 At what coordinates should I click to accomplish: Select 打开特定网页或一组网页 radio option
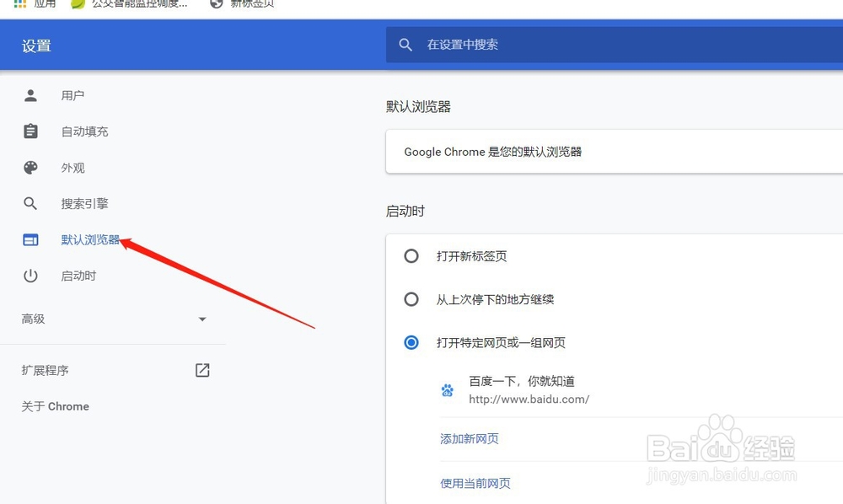411,342
